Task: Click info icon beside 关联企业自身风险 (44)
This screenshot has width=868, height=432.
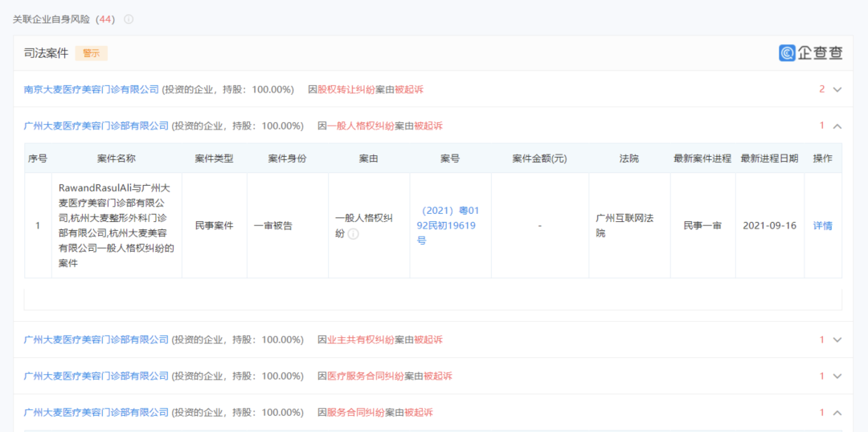Action: (129, 19)
